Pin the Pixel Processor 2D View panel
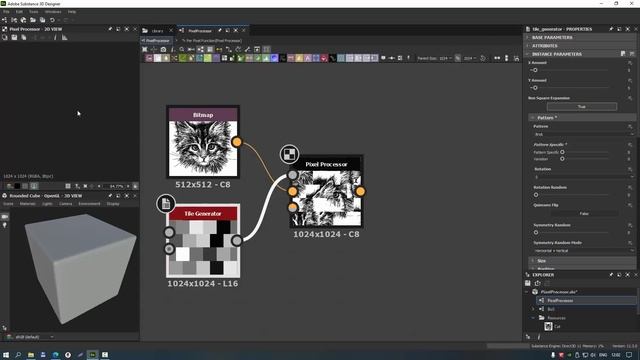The image size is (640, 360). [110, 29]
